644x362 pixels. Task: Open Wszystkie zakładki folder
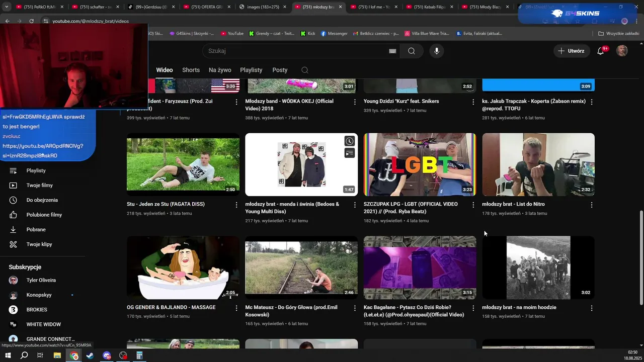pos(618,33)
